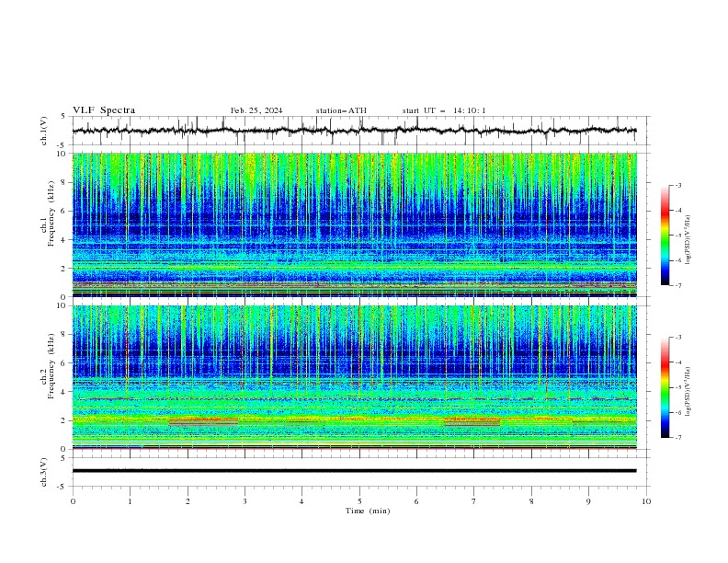Screen dimensions: 728x563
Task: Click the "ch.3(V)" axis label
Action: (x=44, y=472)
